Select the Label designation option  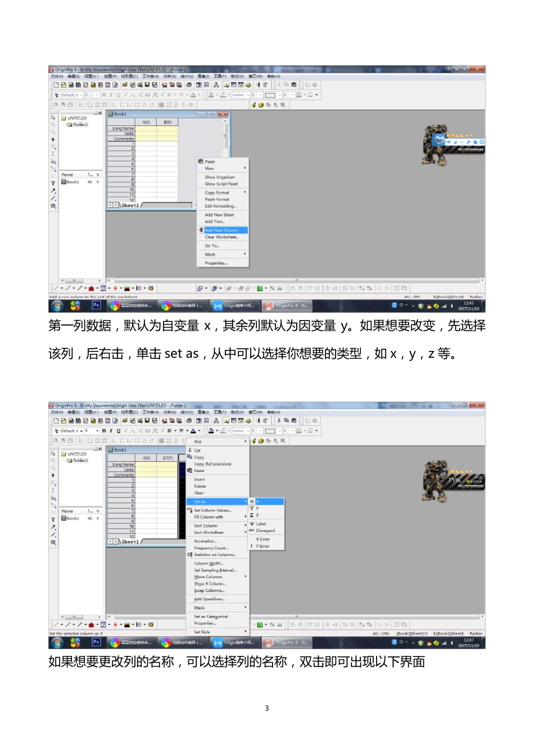[266, 524]
